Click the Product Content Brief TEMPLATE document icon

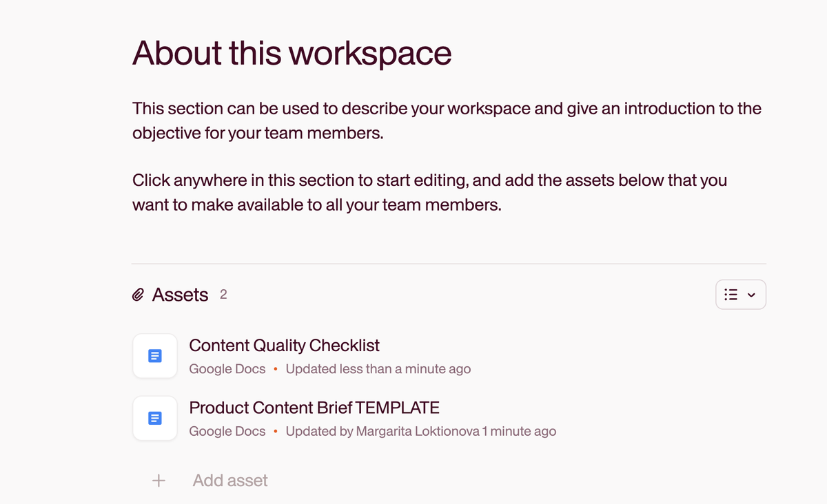[x=155, y=419]
